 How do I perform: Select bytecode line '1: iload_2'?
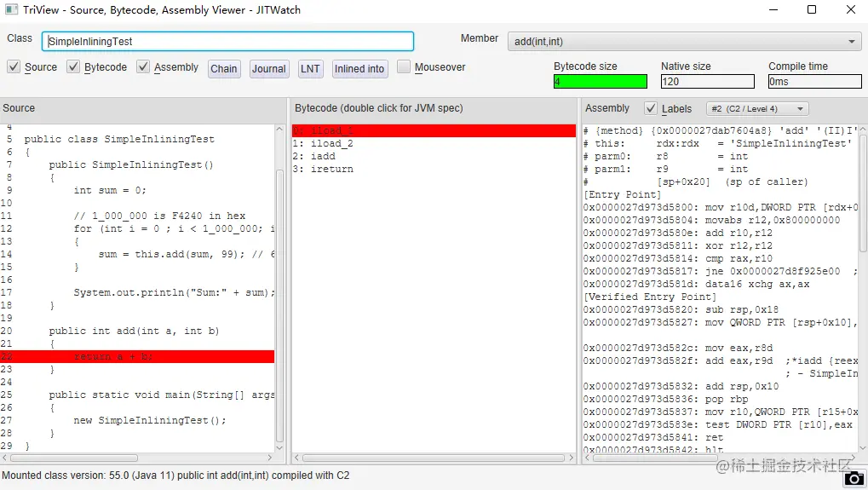323,143
